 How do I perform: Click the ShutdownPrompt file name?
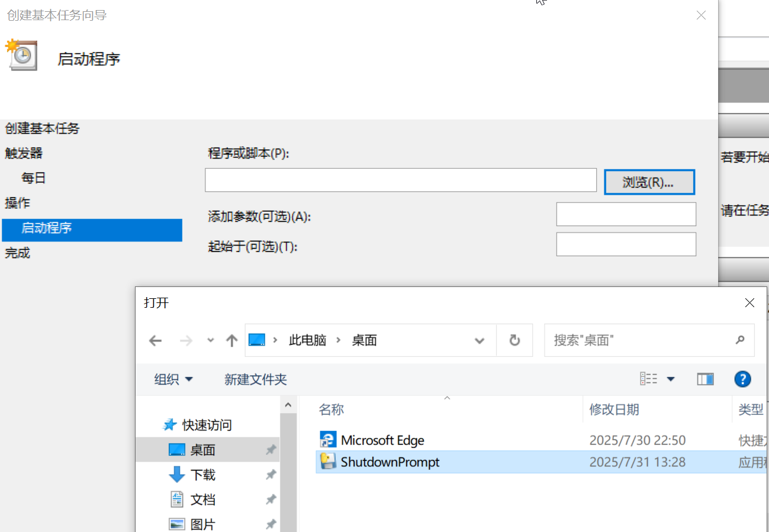390,462
